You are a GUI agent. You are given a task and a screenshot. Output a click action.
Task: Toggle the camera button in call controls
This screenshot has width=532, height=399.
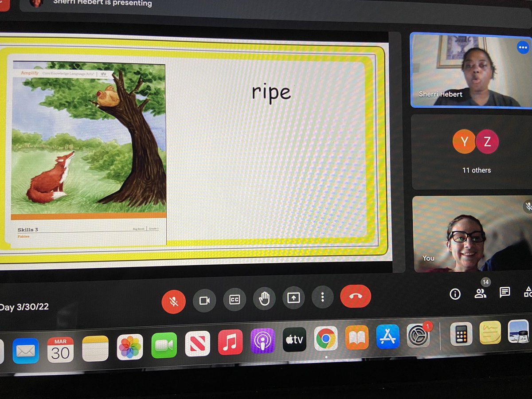pos(204,301)
